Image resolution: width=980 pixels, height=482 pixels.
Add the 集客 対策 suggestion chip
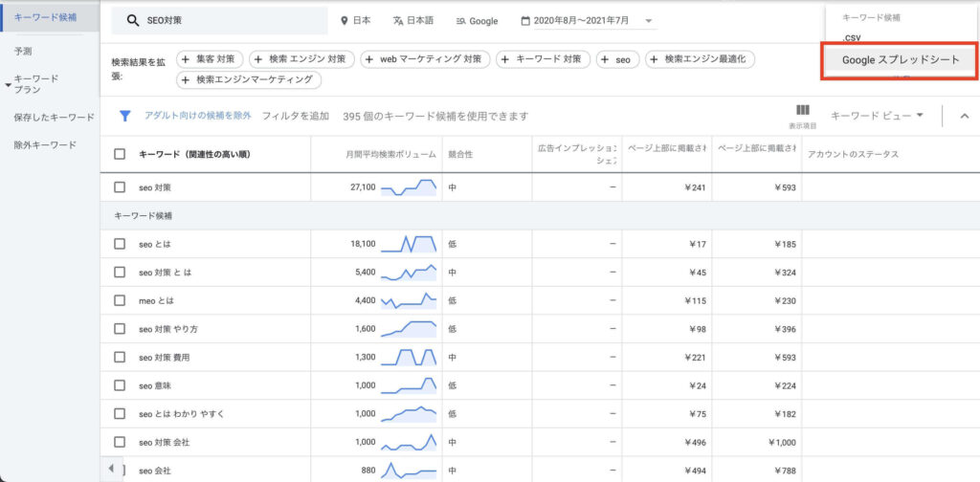(210, 59)
